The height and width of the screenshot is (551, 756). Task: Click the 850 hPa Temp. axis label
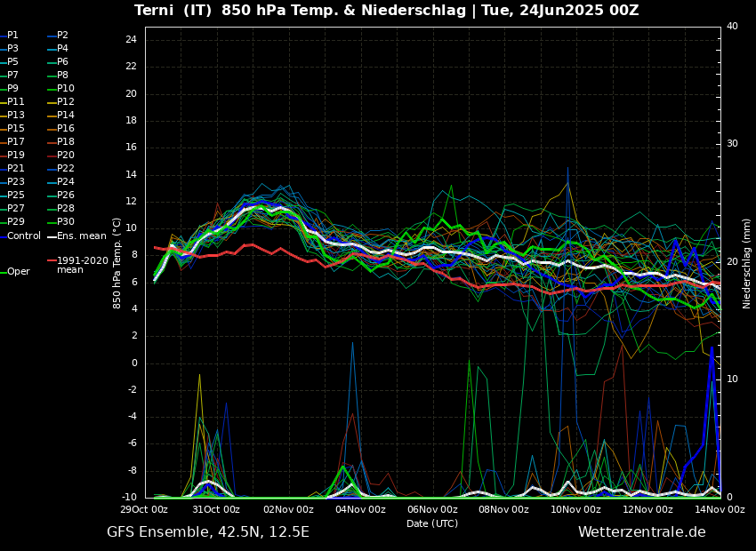pos(117,263)
